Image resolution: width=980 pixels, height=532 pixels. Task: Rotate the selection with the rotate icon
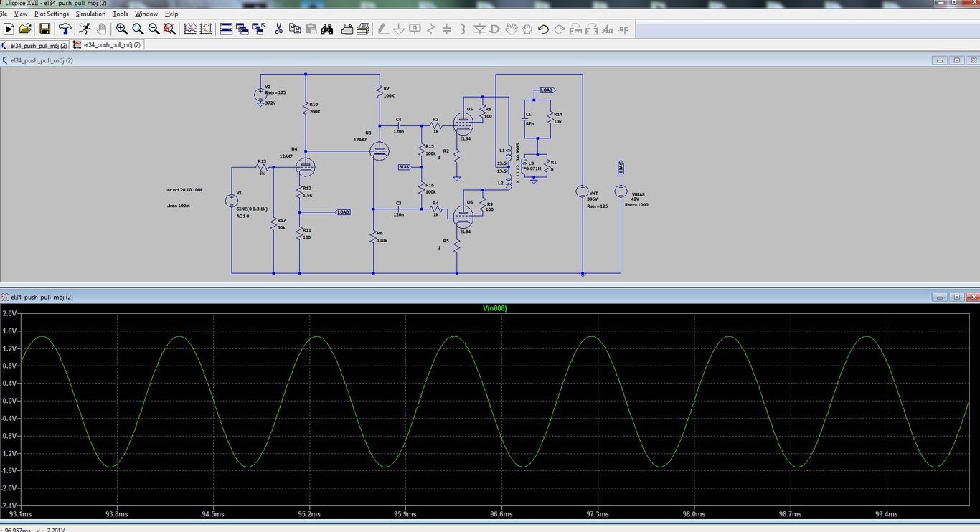point(575,29)
